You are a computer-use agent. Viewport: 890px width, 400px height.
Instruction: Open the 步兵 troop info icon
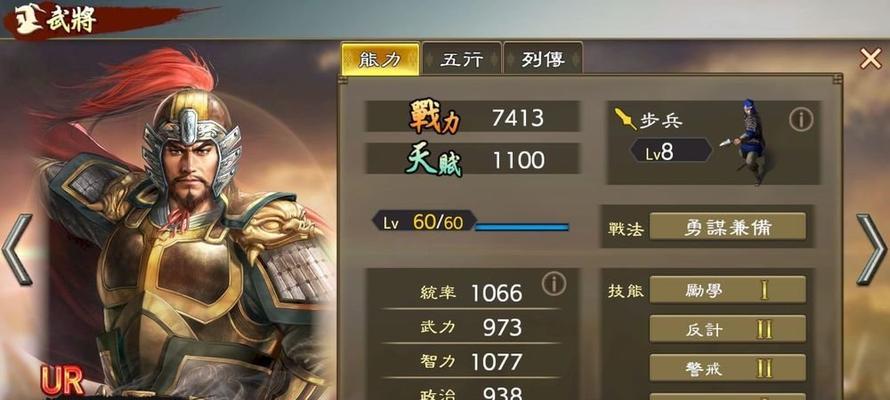801,119
